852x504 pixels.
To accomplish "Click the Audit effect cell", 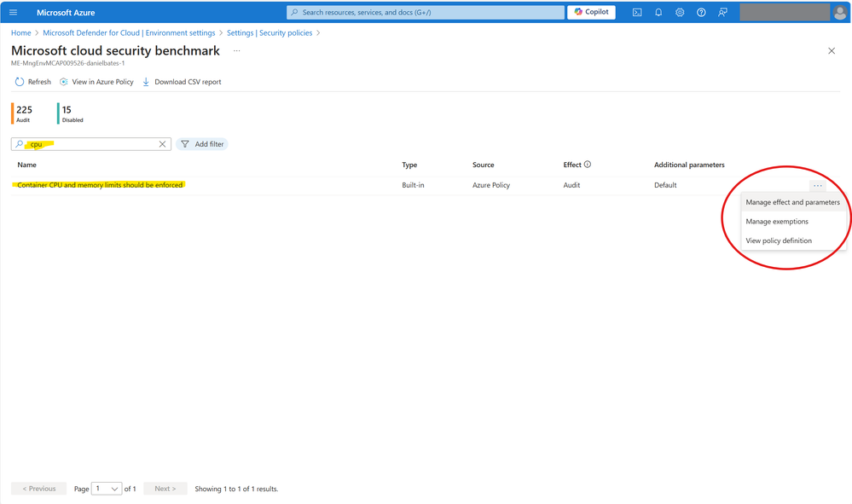I will 571,185.
